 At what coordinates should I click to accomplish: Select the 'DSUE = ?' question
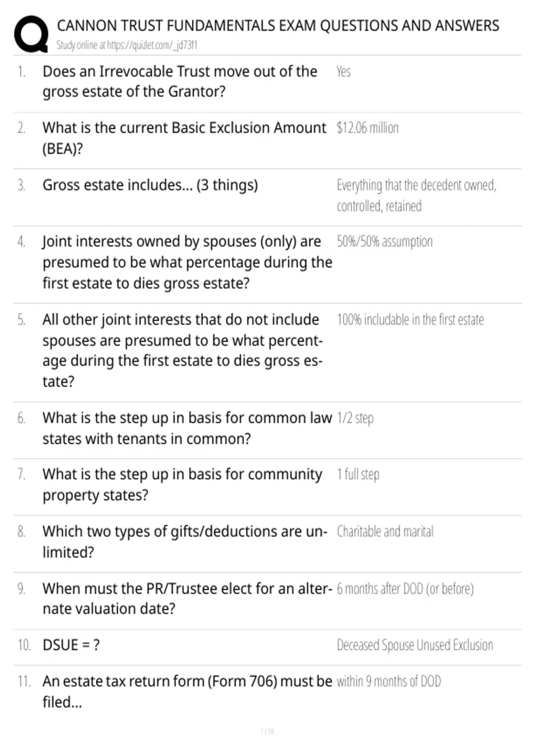pyautogui.click(x=71, y=645)
